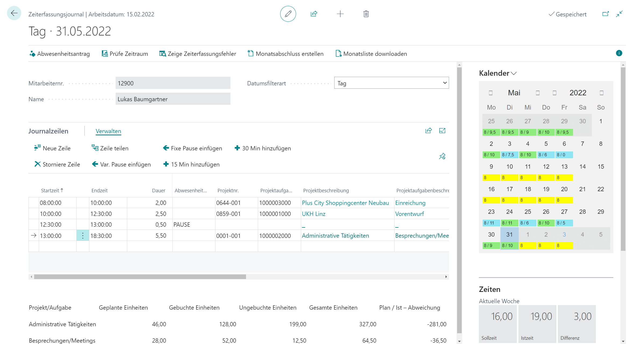Viewport: 644px width, 344px height.
Task: Click 30 Min hinzufügen
Action: tap(263, 148)
